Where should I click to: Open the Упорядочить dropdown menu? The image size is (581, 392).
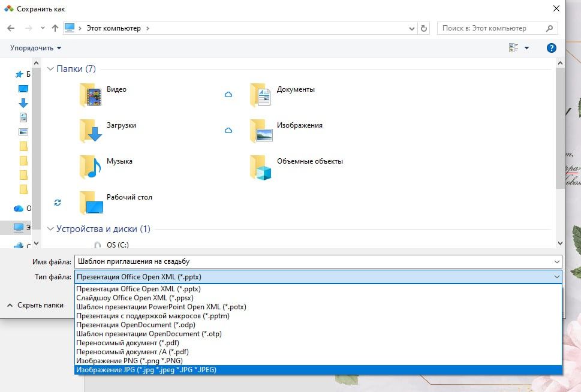(36, 48)
